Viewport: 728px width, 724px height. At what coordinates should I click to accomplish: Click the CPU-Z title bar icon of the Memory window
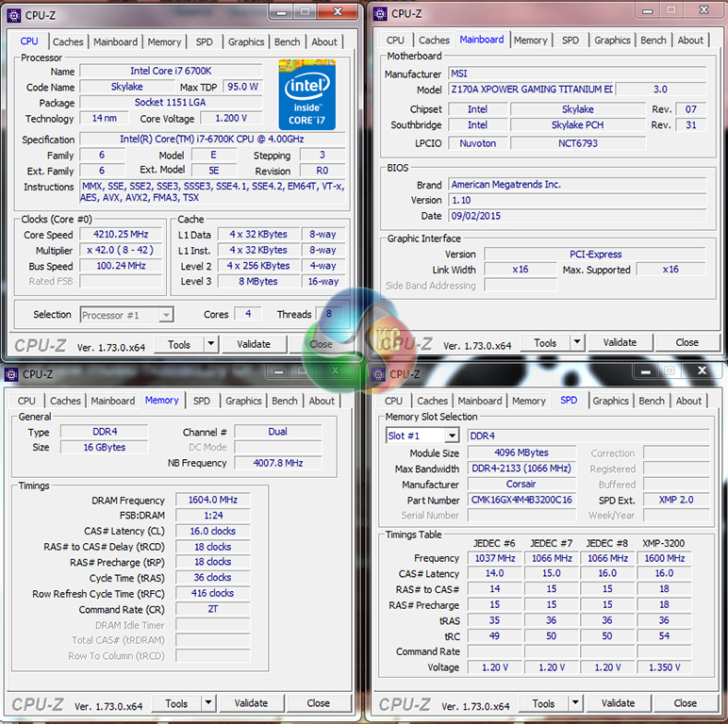11,374
